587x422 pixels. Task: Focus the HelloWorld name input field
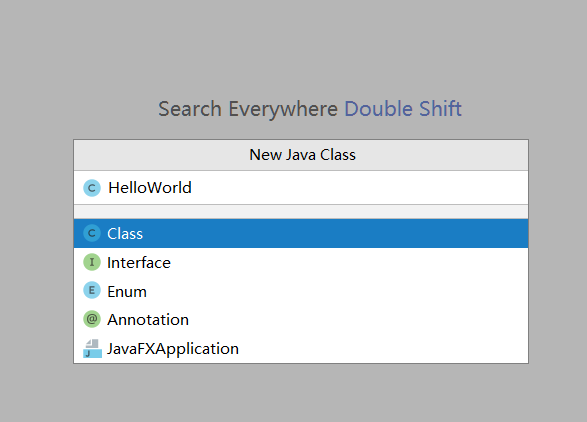click(301, 188)
